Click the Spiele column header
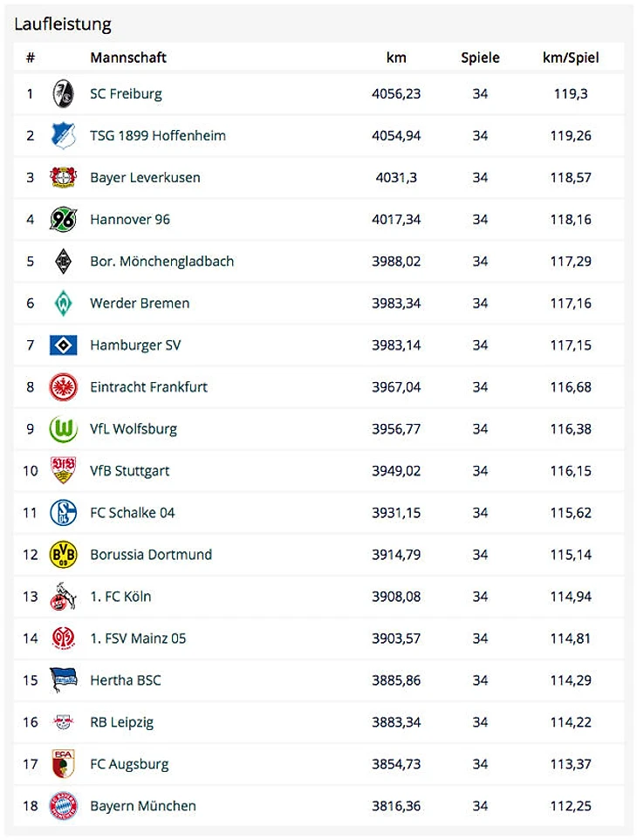The width and height of the screenshot is (637, 840). [x=480, y=58]
